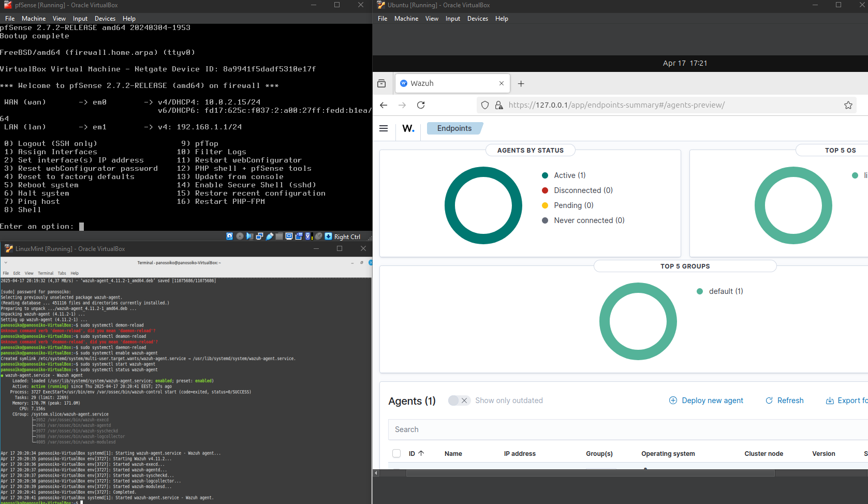The height and width of the screenshot is (504, 868).
Task: Click the Endpoints breadcrumb
Action: 454,128
